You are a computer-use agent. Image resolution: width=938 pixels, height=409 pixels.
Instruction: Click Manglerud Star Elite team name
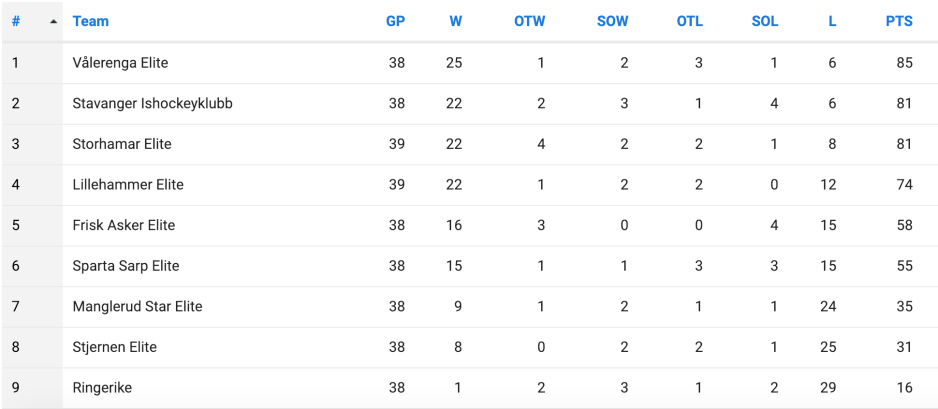click(x=137, y=306)
